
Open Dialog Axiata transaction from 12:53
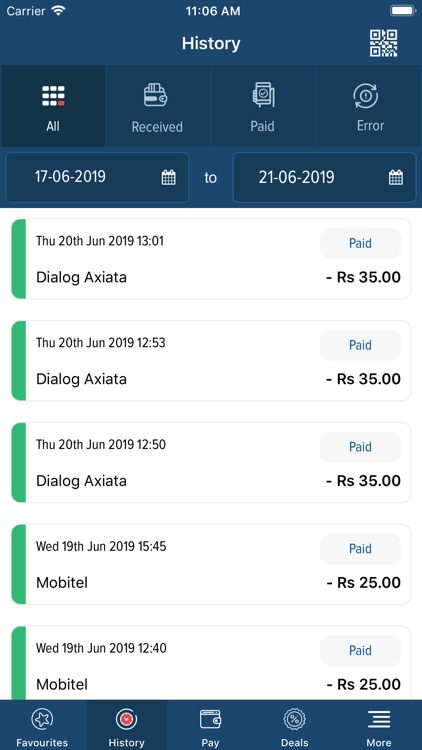point(211,361)
